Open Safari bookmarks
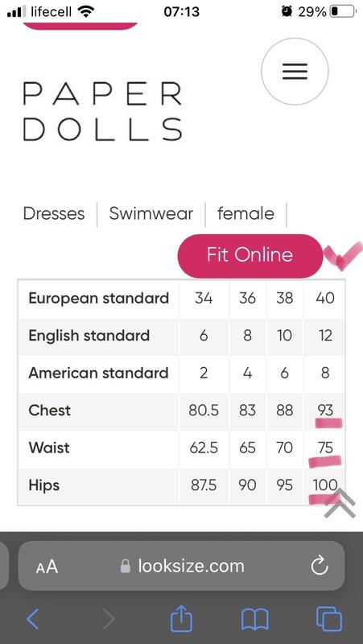This screenshot has width=363, height=644. [254, 619]
